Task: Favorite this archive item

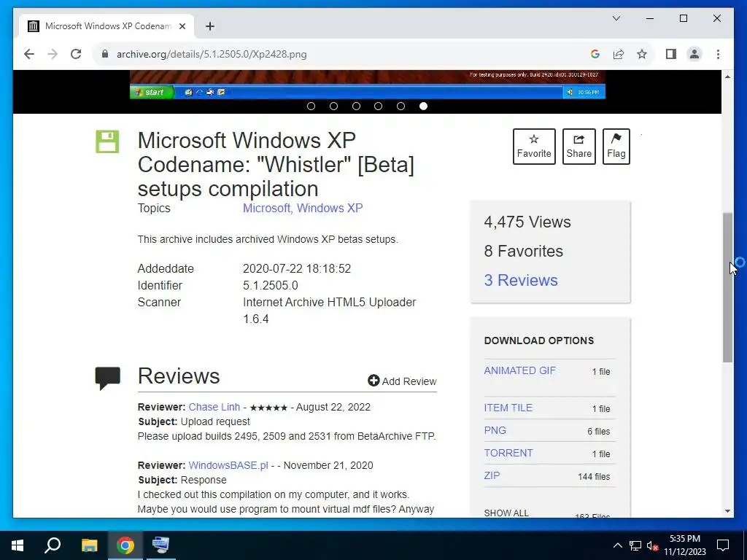Action: point(534,147)
